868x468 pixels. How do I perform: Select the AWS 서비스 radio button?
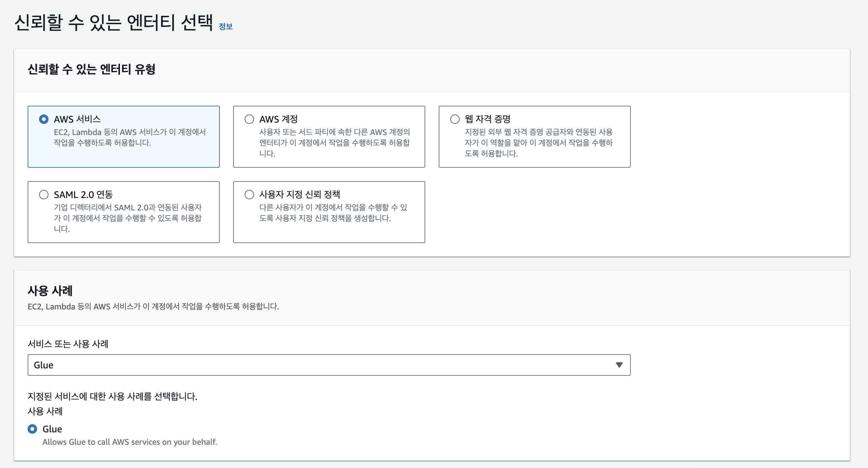[44, 119]
